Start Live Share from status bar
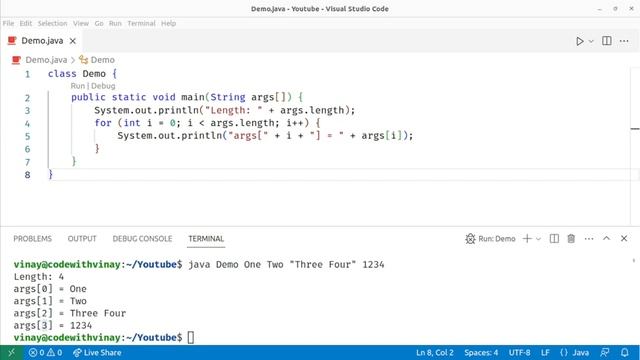Image resolution: width=640 pixels, height=360 pixels. [x=97, y=353]
